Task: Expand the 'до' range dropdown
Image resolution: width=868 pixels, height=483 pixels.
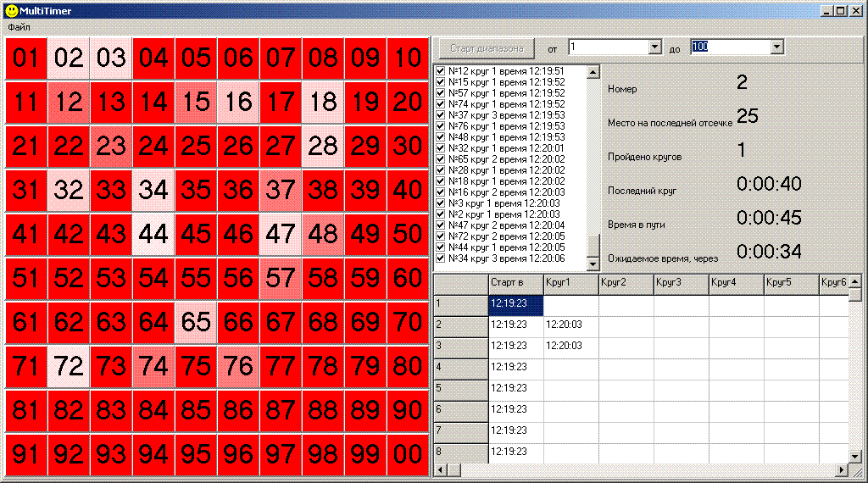Action: click(777, 47)
